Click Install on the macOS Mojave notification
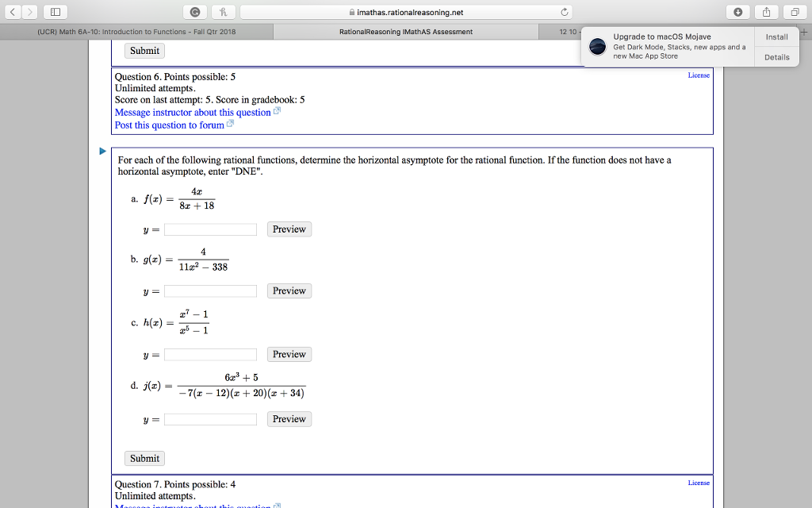812x508 pixels. click(776, 37)
